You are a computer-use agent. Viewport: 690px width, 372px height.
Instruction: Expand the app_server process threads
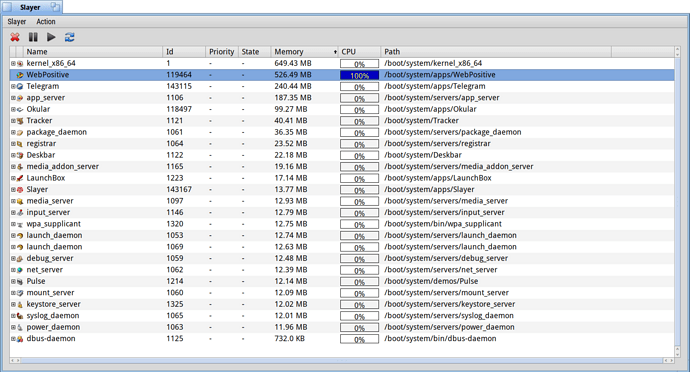coord(13,98)
